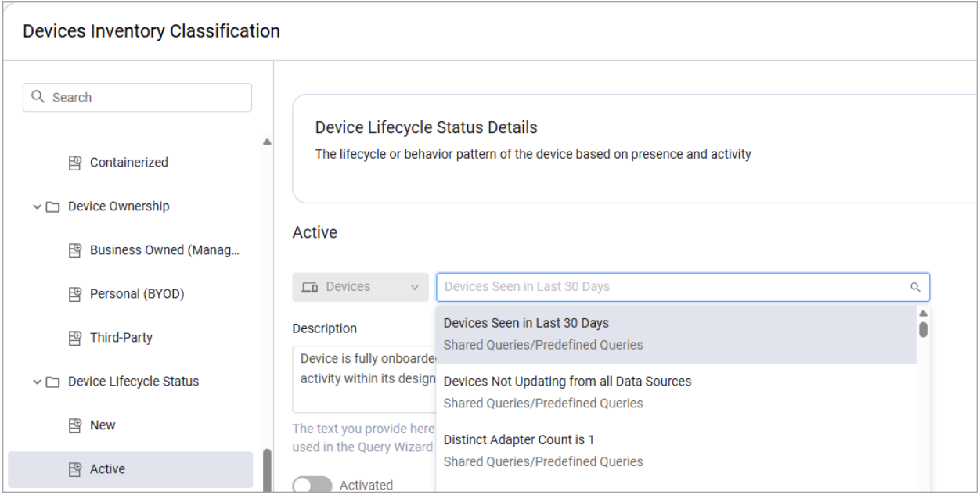Click the Active classification item icon
The image size is (980, 495).
pyautogui.click(x=75, y=469)
